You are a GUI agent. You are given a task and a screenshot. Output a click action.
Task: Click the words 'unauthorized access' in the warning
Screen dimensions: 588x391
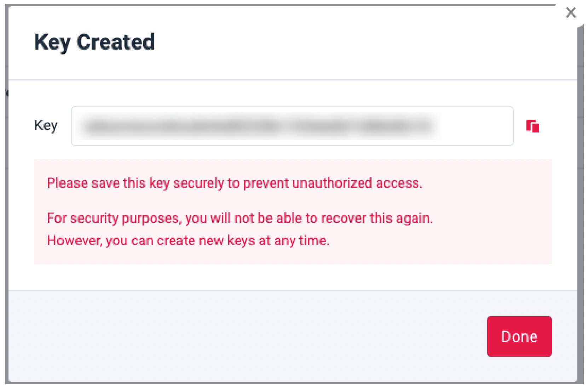[357, 183]
